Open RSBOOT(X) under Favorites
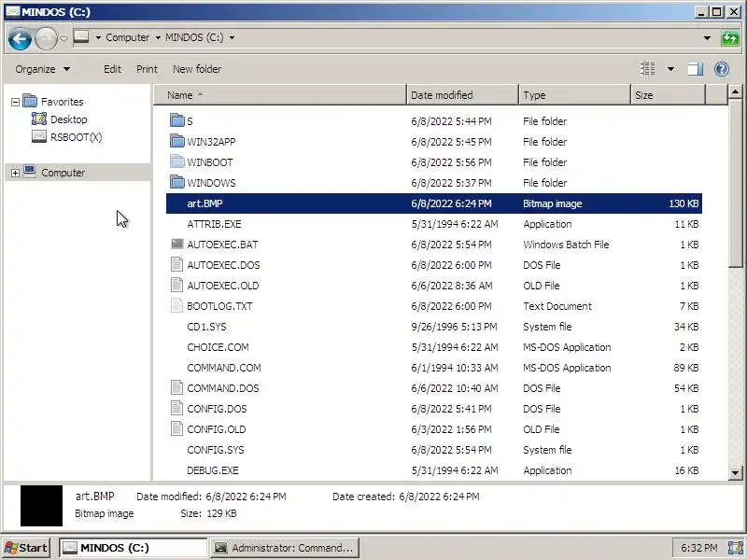Viewport: 747px width, 560px height. tap(76, 137)
